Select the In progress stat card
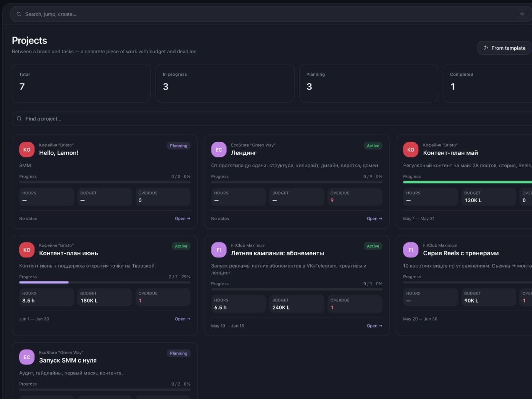Screen dimensions: 532x399 coord(225,83)
